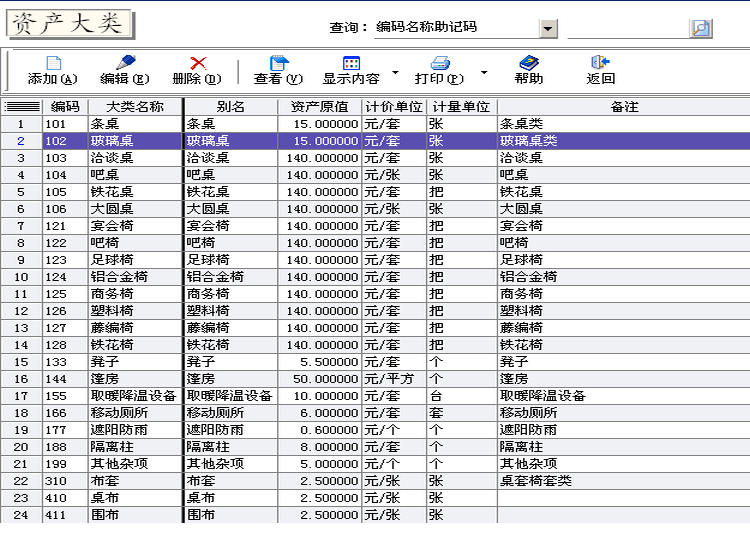The image size is (750, 542).
Task: Click 铁花桌 in the 别名 column
Action: point(231,192)
